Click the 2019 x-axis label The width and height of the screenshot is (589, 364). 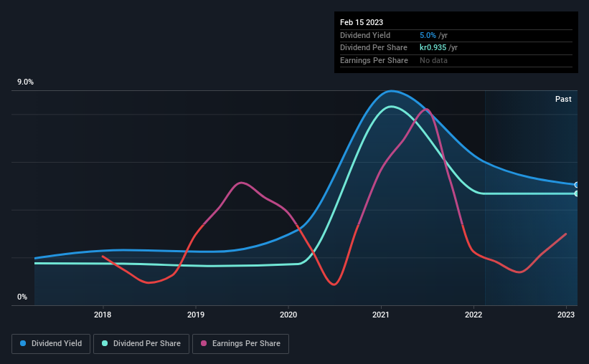click(196, 315)
